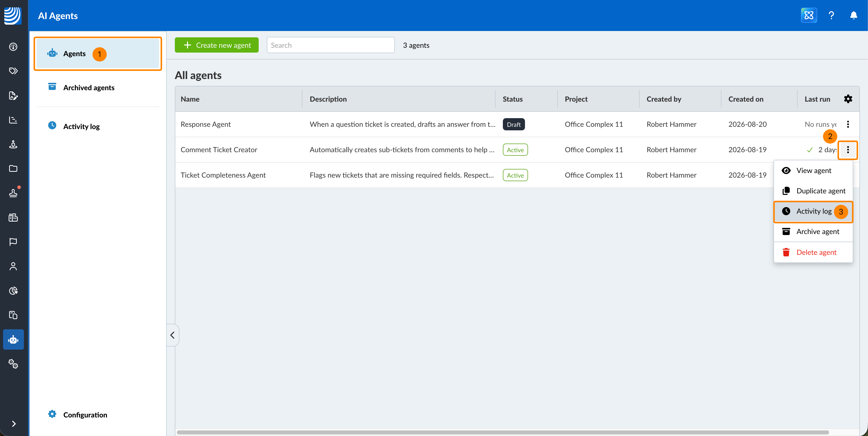Viewport: 868px width, 436px height.
Task: Collapse the sidebar panel with the chevron
Action: [173, 335]
